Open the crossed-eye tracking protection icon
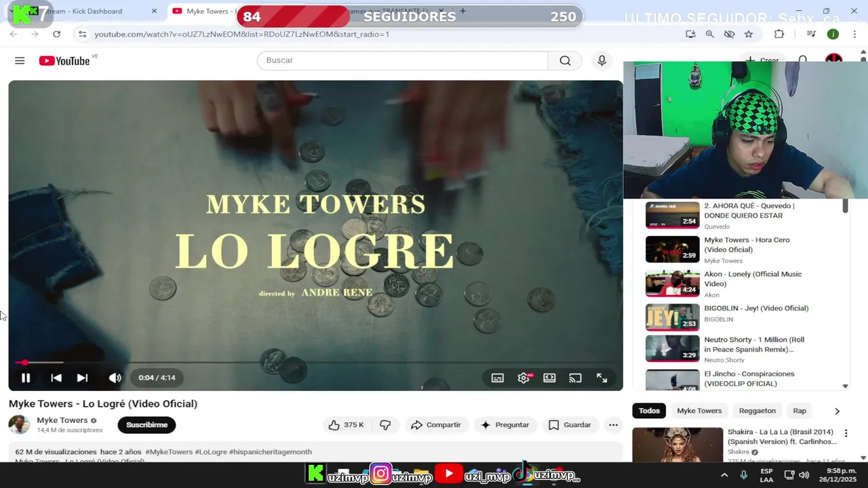Viewport: 868px width, 488px height. [x=729, y=34]
